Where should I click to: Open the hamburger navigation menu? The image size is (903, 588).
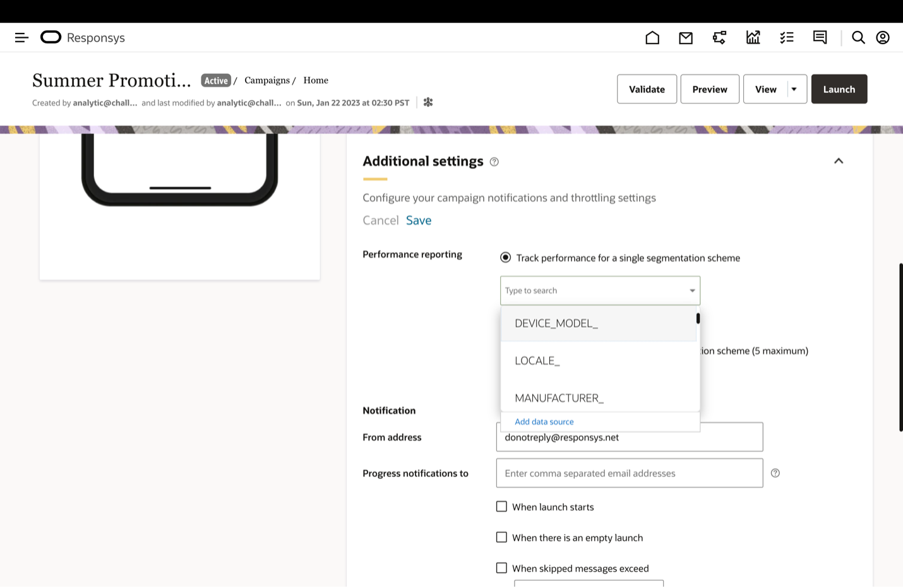click(21, 38)
